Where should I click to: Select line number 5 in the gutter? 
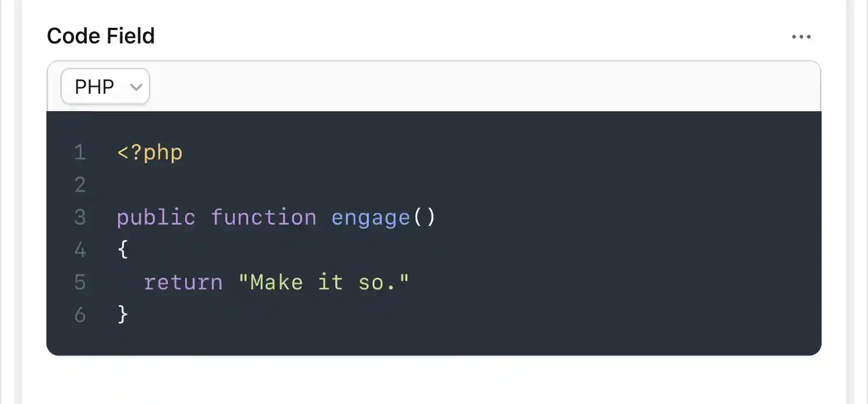coord(80,282)
